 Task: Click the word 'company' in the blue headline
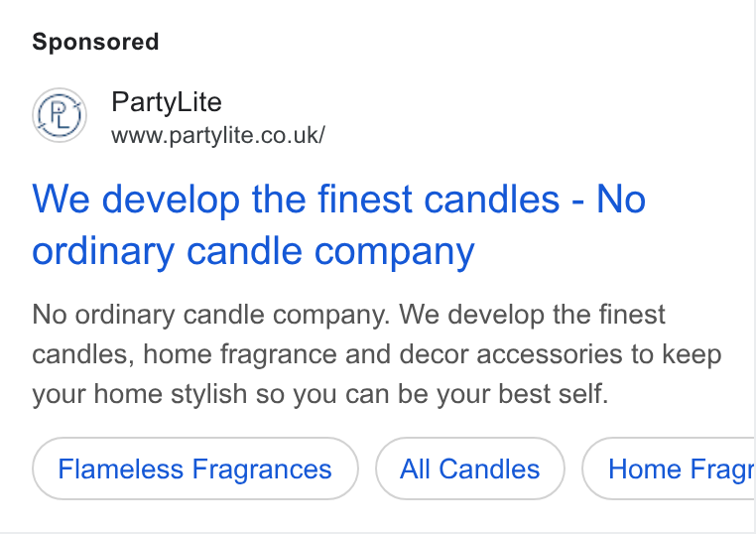tap(395, 253)
